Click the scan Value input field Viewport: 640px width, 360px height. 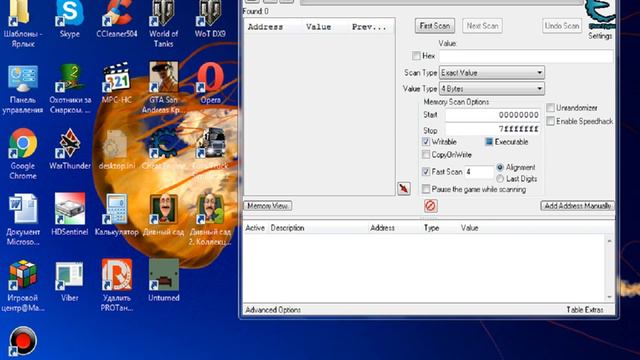(526, 56)
